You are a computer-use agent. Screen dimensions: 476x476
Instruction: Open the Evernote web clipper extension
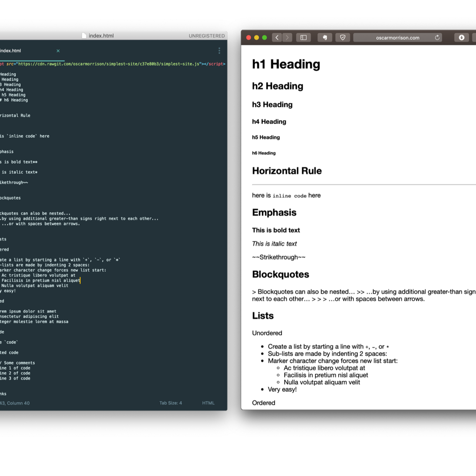click(x=325, y=37)
